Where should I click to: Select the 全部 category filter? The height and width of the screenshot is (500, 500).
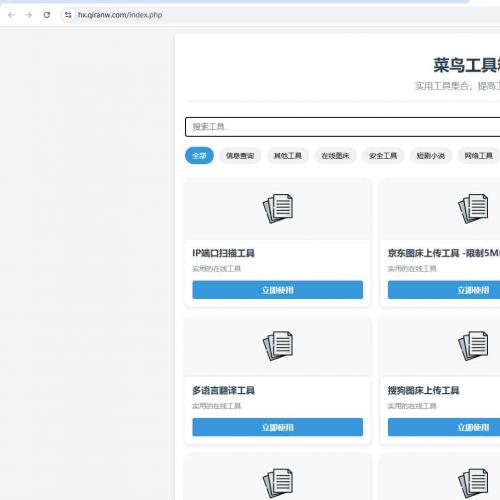click(199, 156)
